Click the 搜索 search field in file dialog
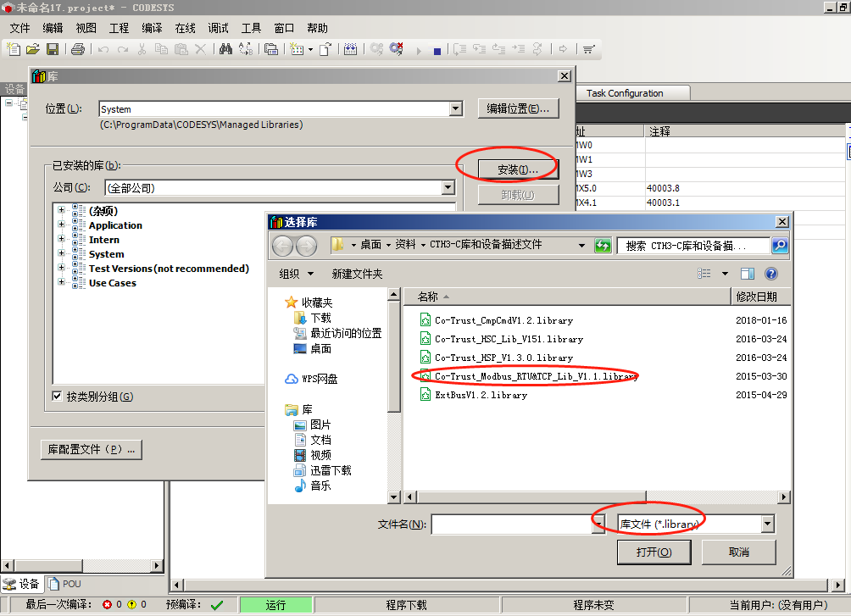The width and height of the screenshot is (851, 616). [693, 246]
